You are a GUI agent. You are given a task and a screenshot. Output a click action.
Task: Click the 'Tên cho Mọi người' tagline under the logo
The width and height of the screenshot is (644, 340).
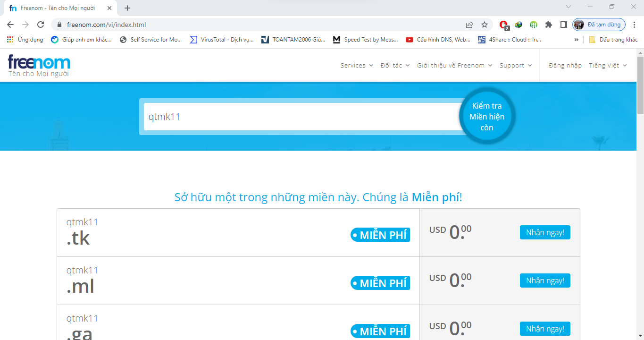38,74
